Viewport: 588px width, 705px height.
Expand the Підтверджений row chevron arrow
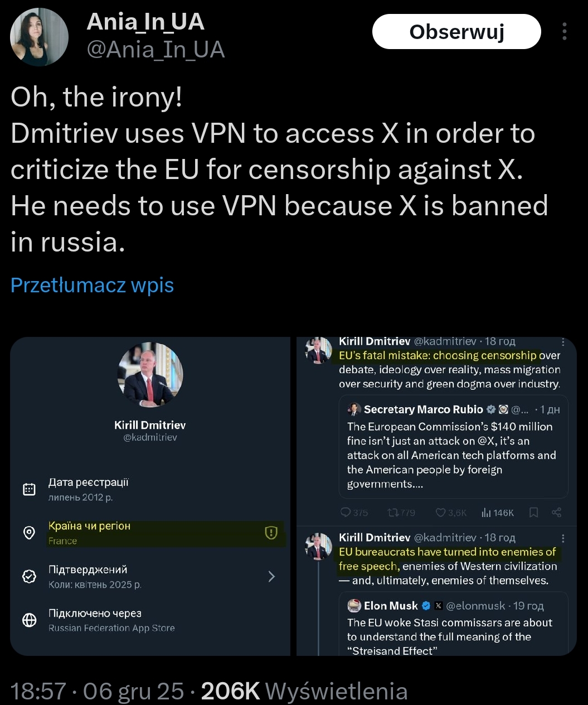click(x=271, y=576)
